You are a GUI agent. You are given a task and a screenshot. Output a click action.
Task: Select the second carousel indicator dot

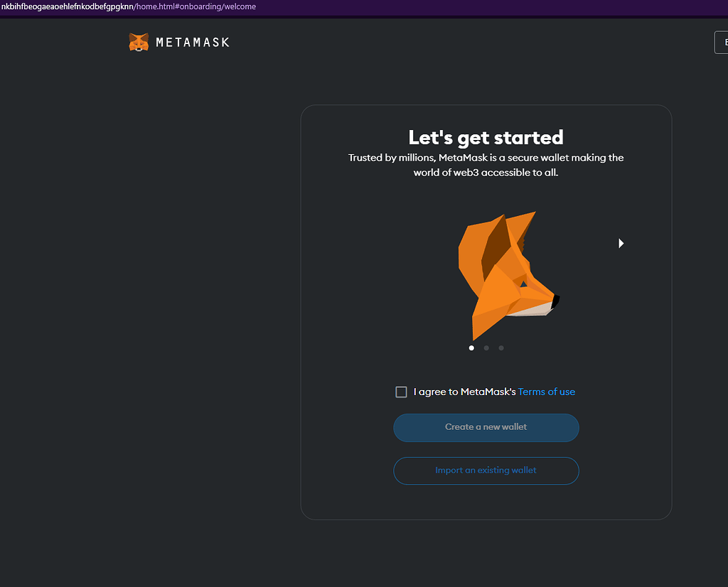486,348
